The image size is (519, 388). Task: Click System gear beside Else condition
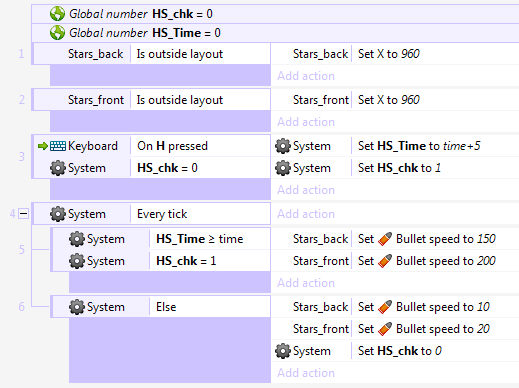pos(77,307)
